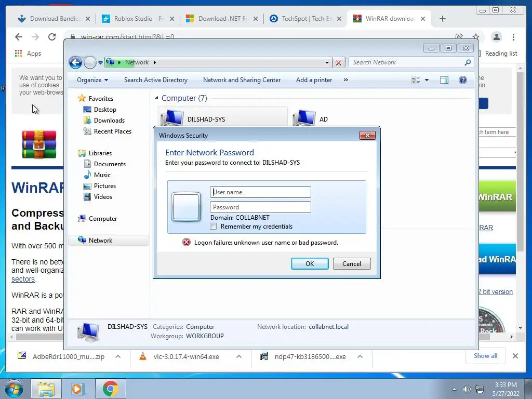The image size is (532, 399).
Task: Open vlc-3.0.17.4-win64.exe download options arrow
Action: tap(239, 356)
